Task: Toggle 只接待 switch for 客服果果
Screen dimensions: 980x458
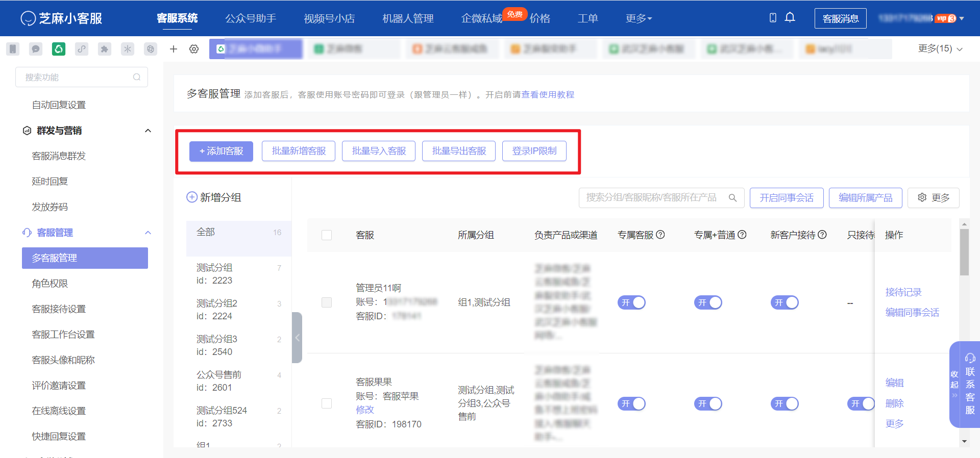Action: coord(861,404)
